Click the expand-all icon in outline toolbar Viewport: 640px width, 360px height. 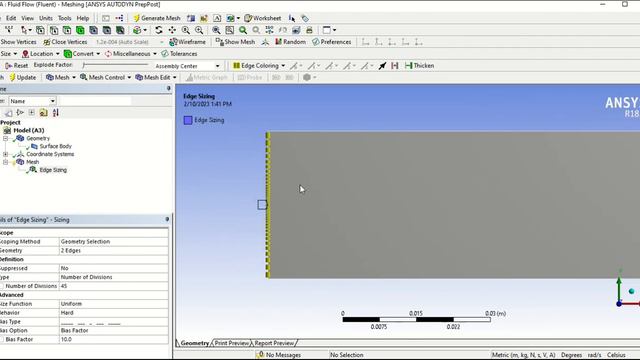tap(31, 113)
